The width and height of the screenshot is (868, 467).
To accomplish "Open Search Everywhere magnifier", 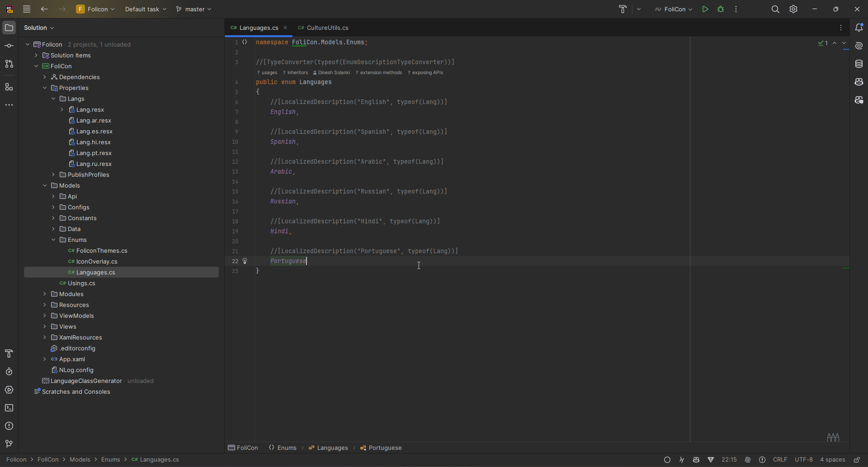I will click(x=775, y=9).
